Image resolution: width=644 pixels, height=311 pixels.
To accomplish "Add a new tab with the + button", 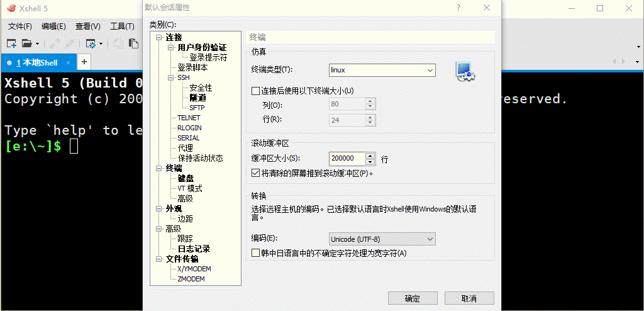I will [84, 62].
